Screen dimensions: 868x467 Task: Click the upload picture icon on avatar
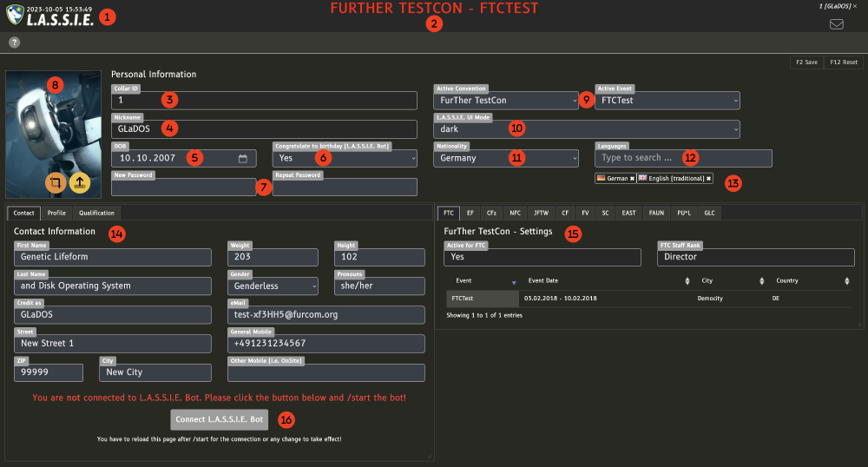click(x=80, y=182)
